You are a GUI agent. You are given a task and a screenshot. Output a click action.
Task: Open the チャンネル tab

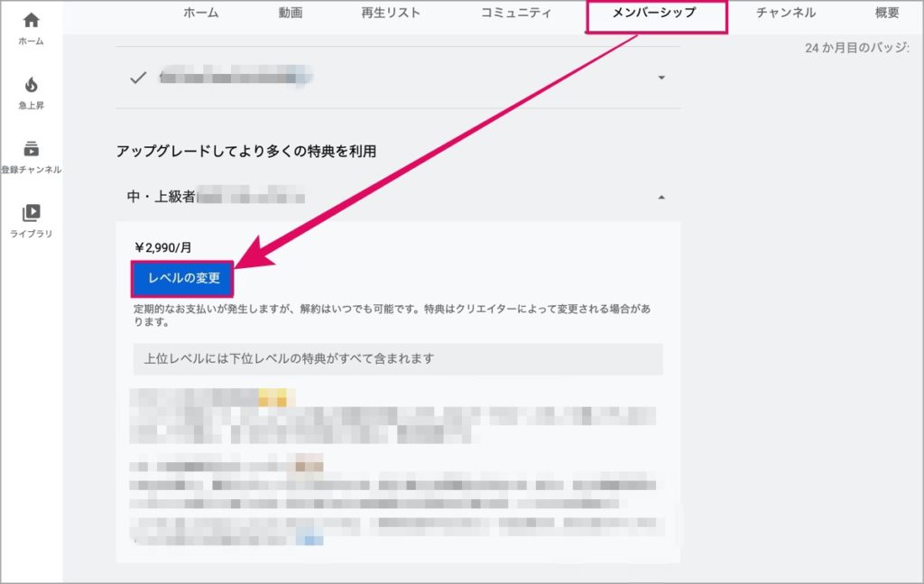pyautogui.click(x=786, y=13)
